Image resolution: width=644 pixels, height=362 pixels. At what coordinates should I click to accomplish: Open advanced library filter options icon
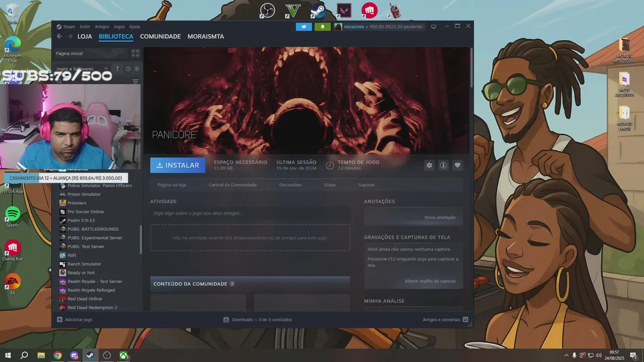[135, 81]
